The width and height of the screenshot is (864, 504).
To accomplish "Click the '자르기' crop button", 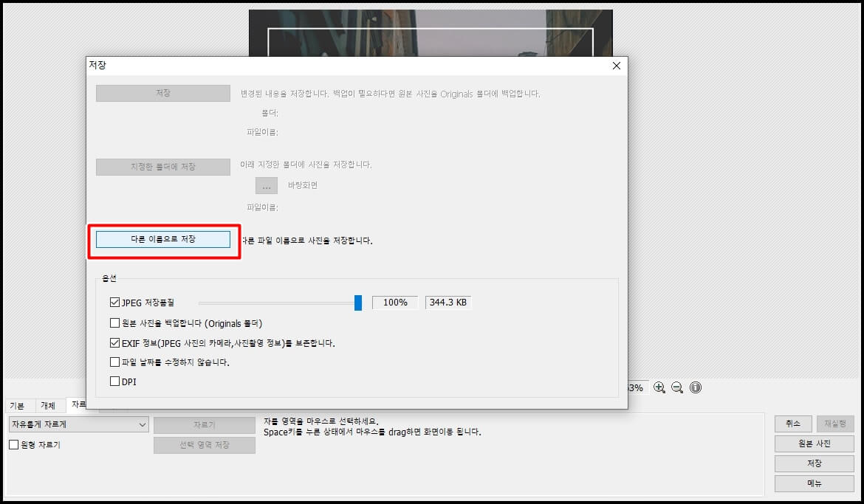I will click(x=205, y=425).
